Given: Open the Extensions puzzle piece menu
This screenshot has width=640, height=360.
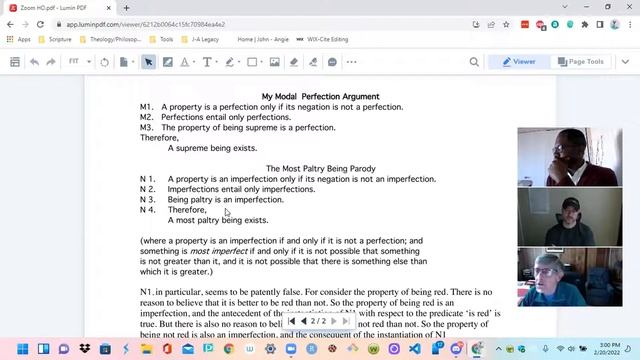Looking at the screenshot, I should (x=585, y=24).
